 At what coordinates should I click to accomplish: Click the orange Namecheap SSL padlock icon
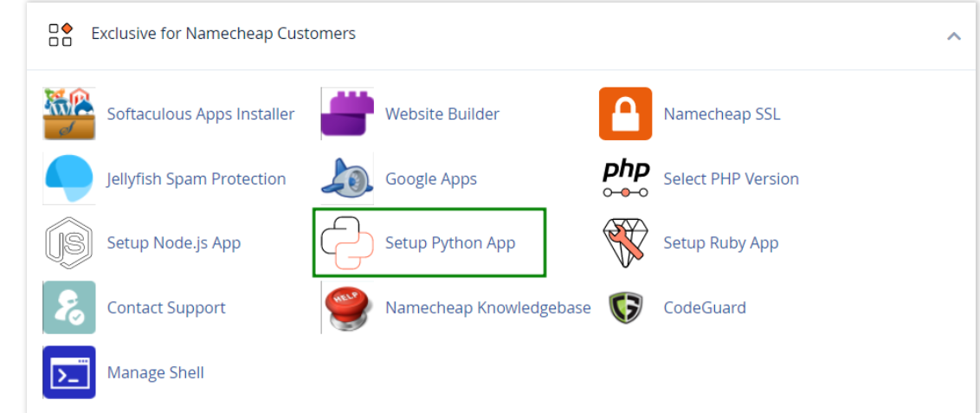point(626,113)
